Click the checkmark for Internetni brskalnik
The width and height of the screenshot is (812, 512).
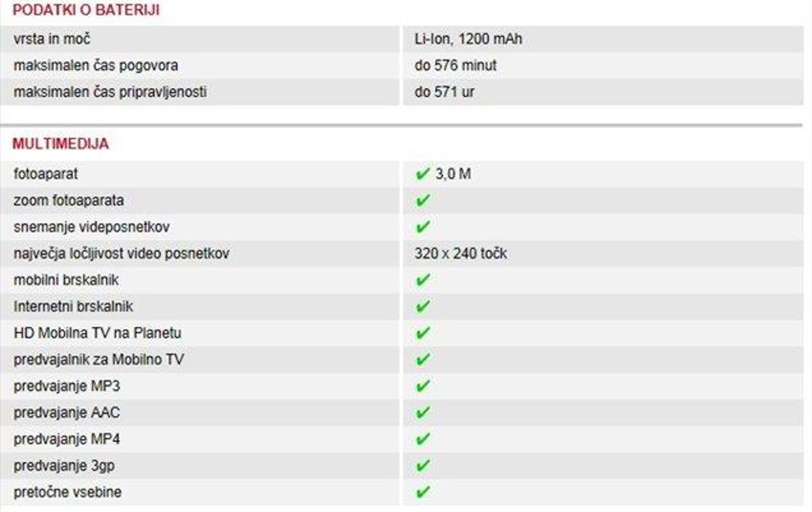tap(423, 307)
